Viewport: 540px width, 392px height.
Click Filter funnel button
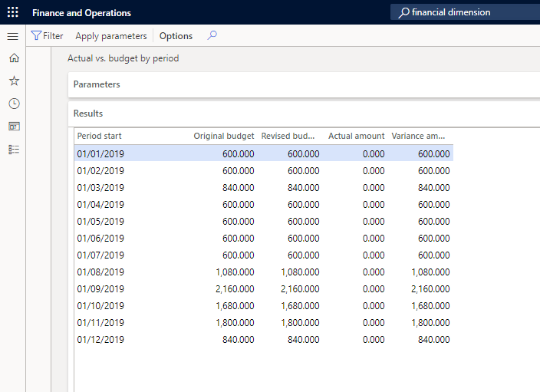47,36
